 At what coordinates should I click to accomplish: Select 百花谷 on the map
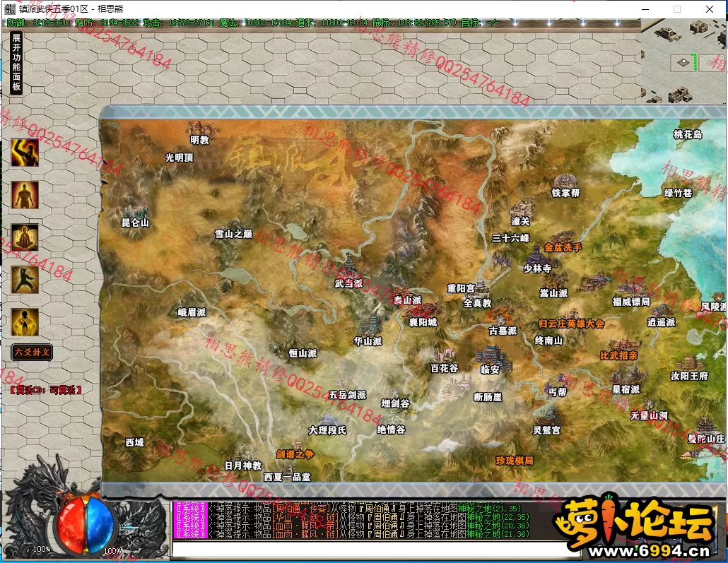[x=445, y=369]
